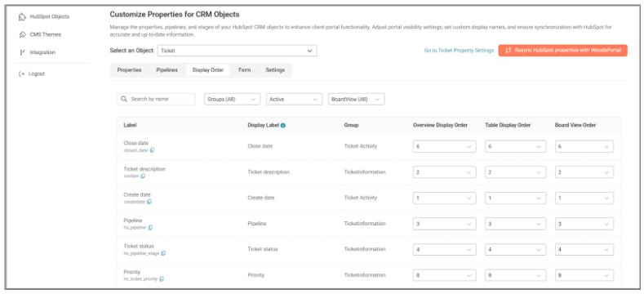Viewport: 644px width, 294px height.
Task: Click the CMS Themes sidebar icon
Action: 22,34
